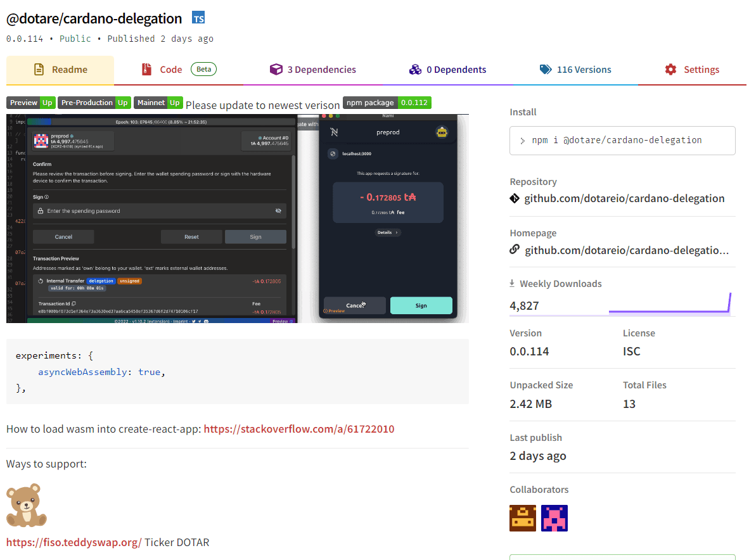The image size is (749, 560).
Task: Click the git repository diamond icon
Action: tap(515, 198)
